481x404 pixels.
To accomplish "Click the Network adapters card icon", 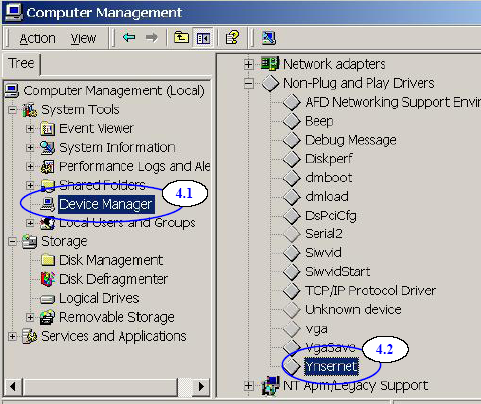I will (x=270, y=63).
